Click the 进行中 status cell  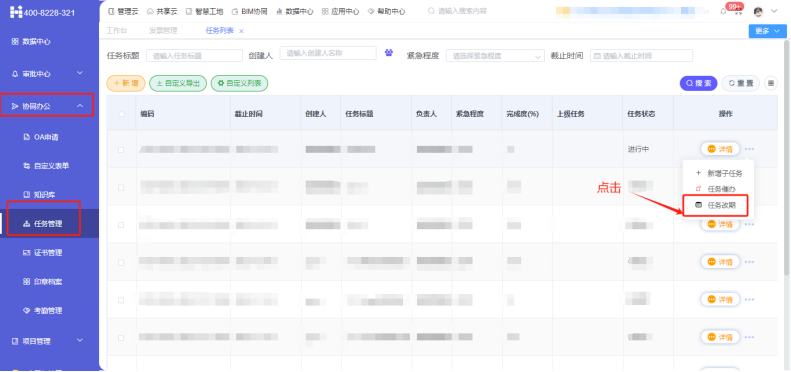tap(638, 149)
